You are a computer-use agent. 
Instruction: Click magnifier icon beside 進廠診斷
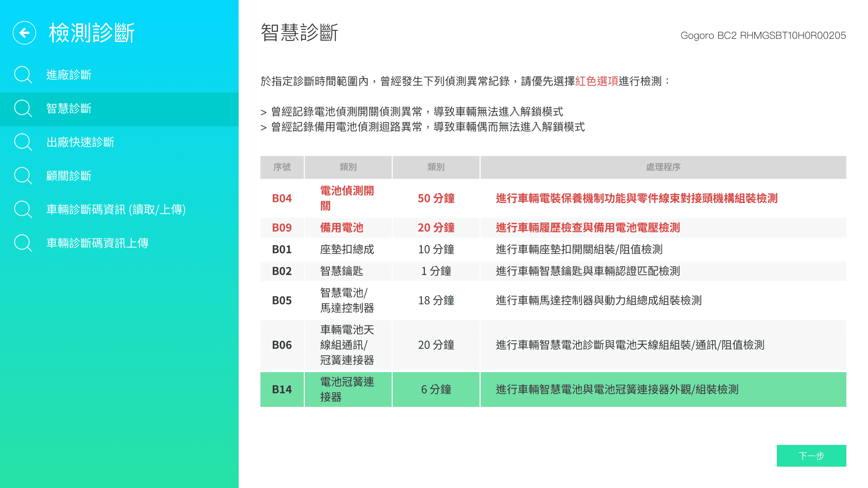[x=23, y=75]
